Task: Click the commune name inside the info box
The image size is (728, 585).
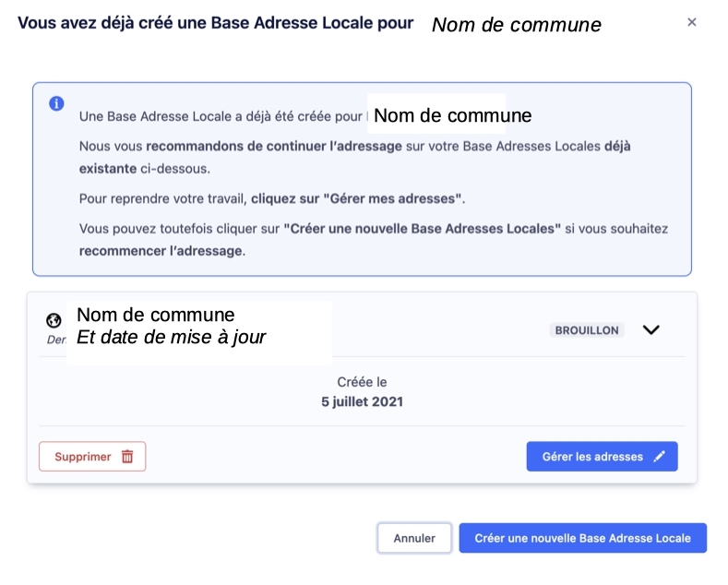Action: [x=452, y=116]
